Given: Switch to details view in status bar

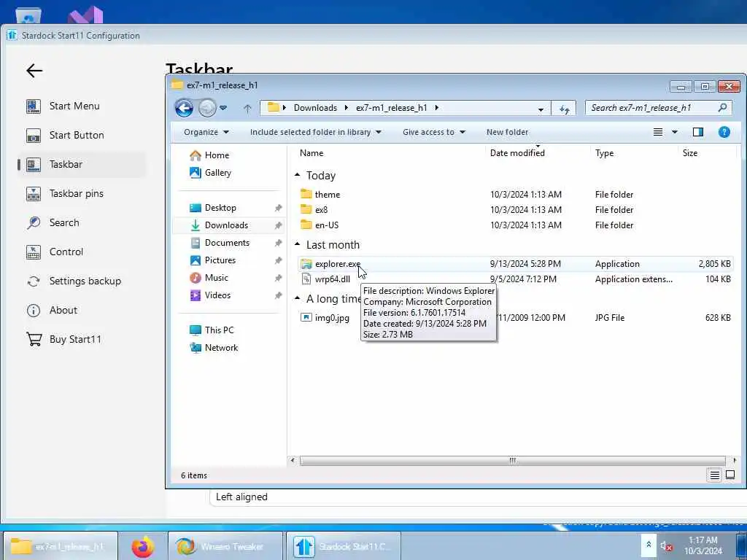Looking at the screenshot, I should [715, 475].
